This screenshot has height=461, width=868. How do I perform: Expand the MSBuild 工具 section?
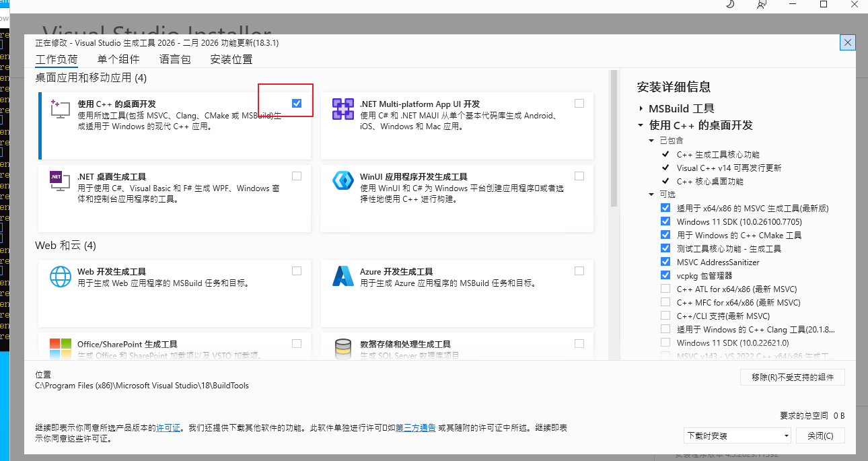[x=641, y=108]
